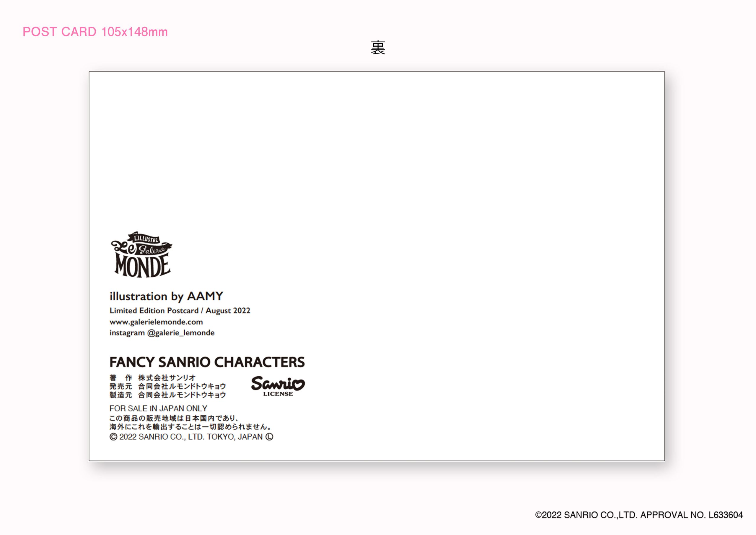Click the 裏 character heading
Screen dimensions: 756x535
378,48
